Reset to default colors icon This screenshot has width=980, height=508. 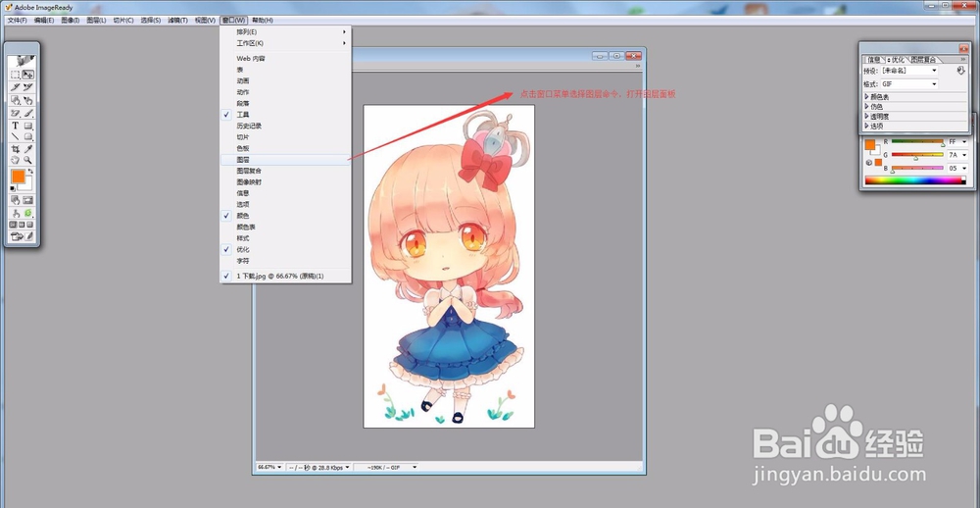tap(12, 188)
